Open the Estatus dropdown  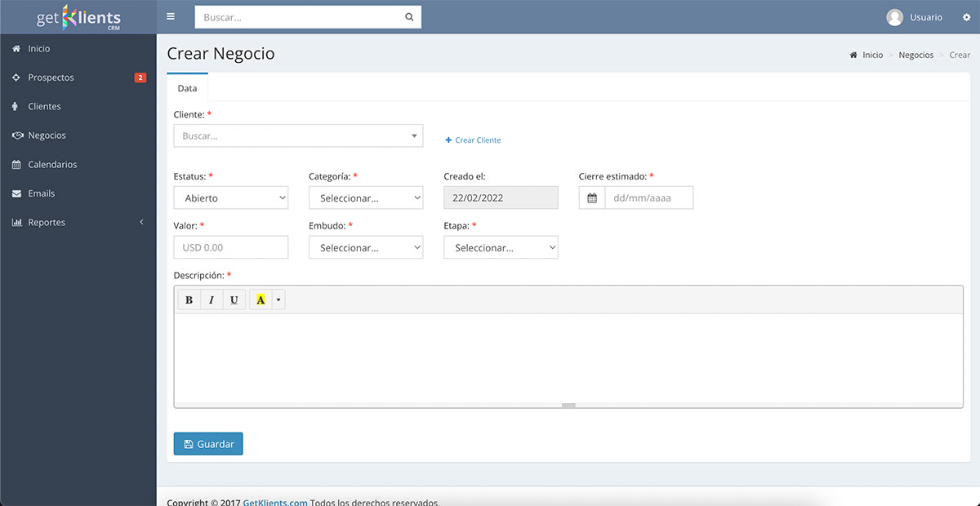click(231, 198)
